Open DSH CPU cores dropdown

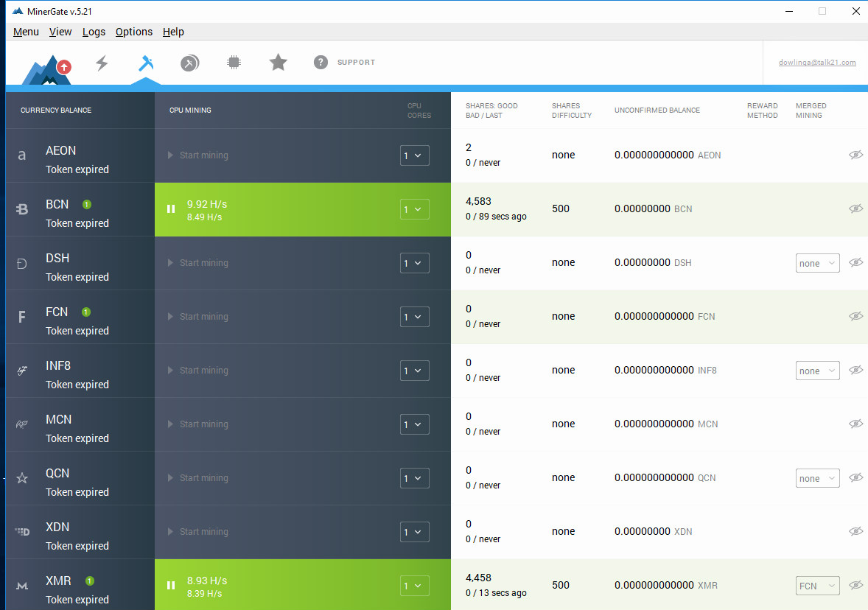[415, 263]
